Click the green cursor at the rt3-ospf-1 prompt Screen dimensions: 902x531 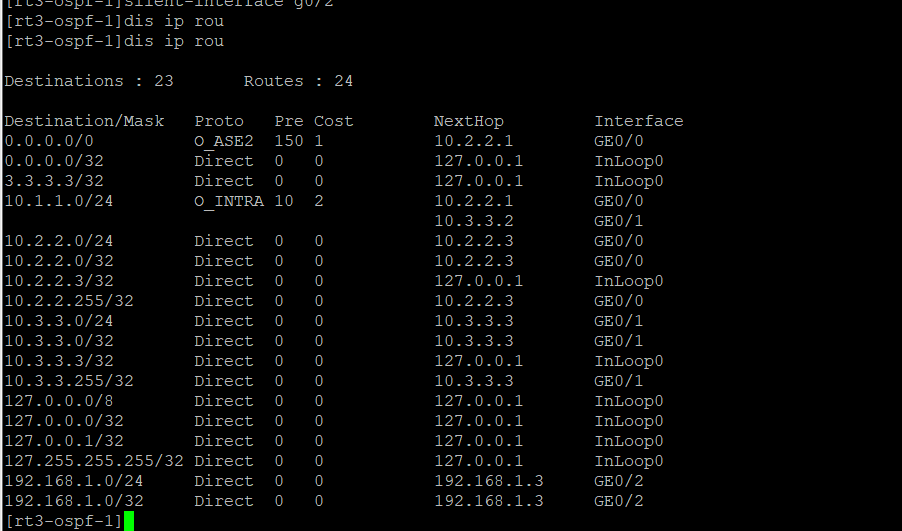[x=129, y=521]
